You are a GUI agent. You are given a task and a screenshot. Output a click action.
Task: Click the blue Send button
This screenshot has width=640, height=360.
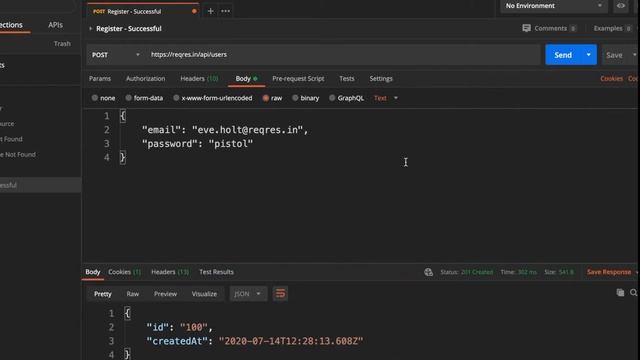(x=563, y=55)
